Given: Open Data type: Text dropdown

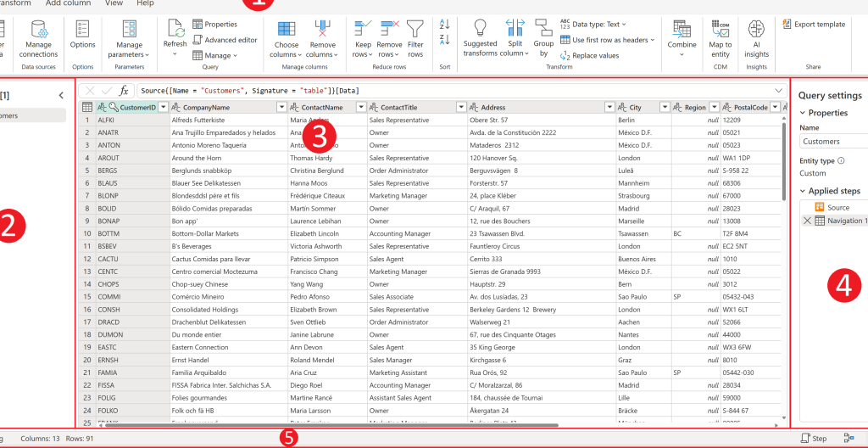Looking at the screenshot, I should click(x=593, y=25).
